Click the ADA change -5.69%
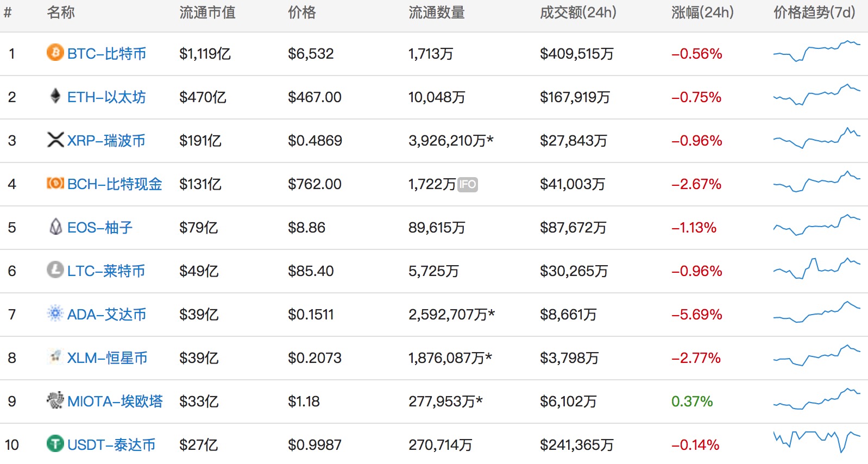The height and width of the screenshot is (464, 868). click(697, 315)
